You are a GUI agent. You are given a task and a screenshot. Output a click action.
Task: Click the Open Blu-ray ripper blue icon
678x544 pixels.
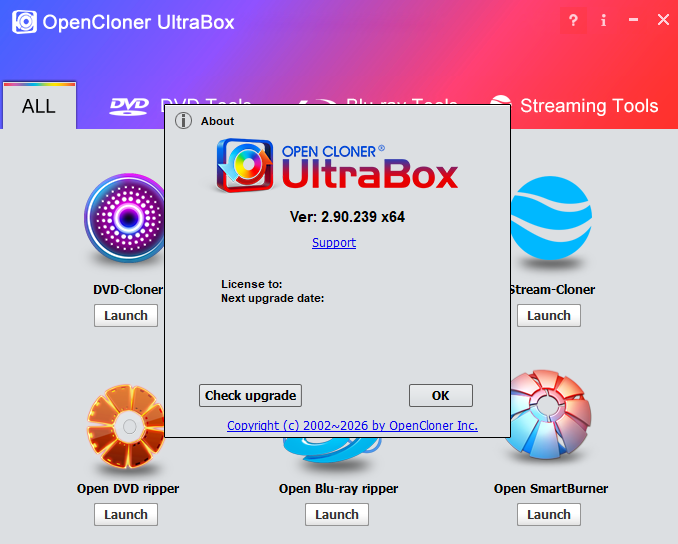click(332, 450)
